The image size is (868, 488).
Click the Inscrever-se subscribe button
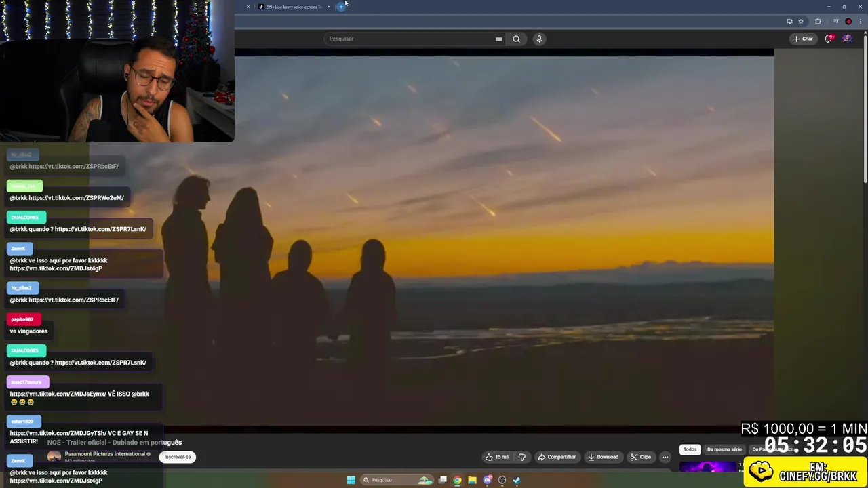(x=178, y=457)
